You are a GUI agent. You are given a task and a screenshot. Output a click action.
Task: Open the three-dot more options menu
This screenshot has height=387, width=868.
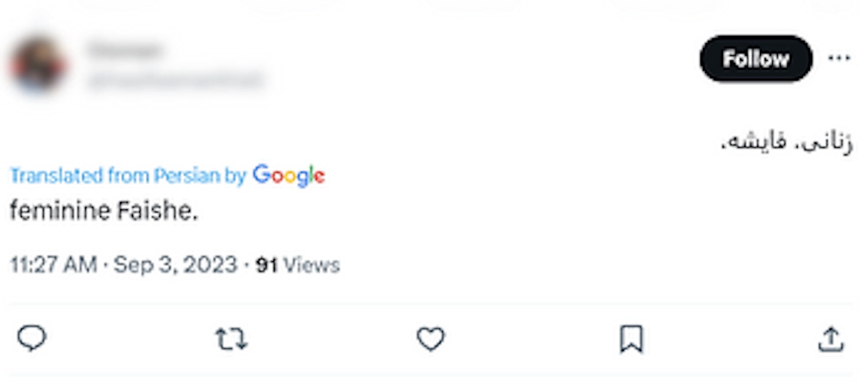838,58
